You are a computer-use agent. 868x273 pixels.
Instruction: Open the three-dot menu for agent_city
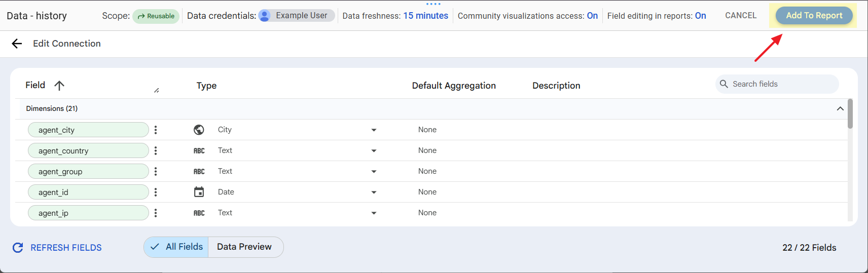pyautogui.click(x=156, y=130)
